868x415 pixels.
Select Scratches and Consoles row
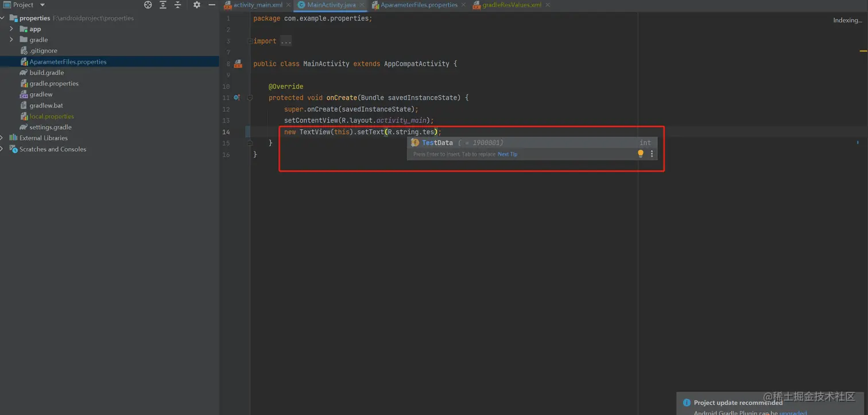(110, 149)
